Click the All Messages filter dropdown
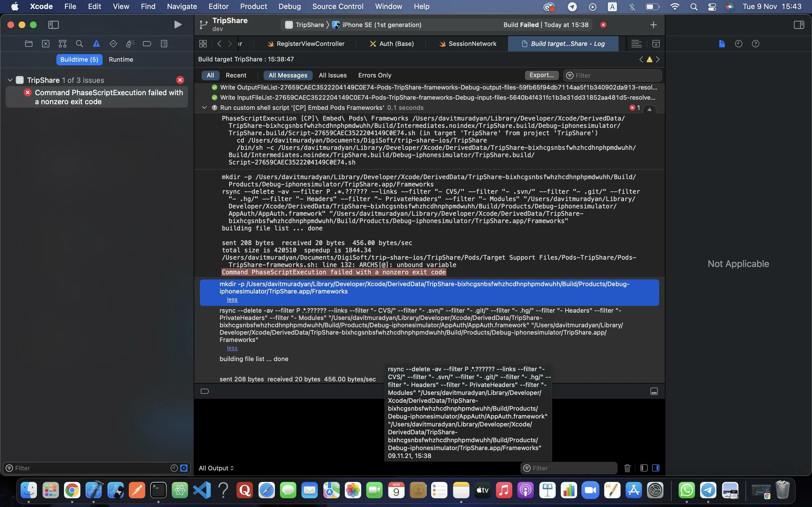Image resolution: width=812 pixels, height=507 pixels. pos(288,75)
